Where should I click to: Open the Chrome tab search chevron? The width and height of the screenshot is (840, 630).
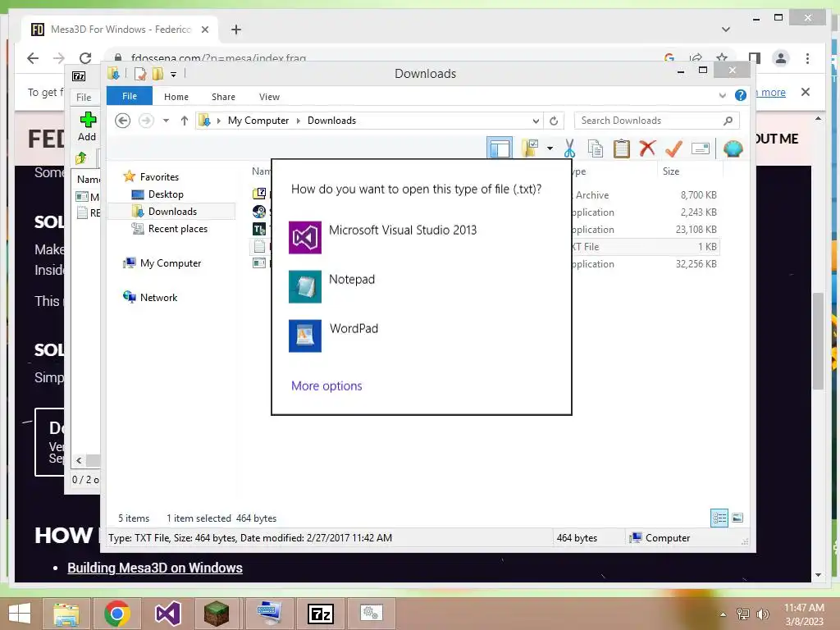725,30
